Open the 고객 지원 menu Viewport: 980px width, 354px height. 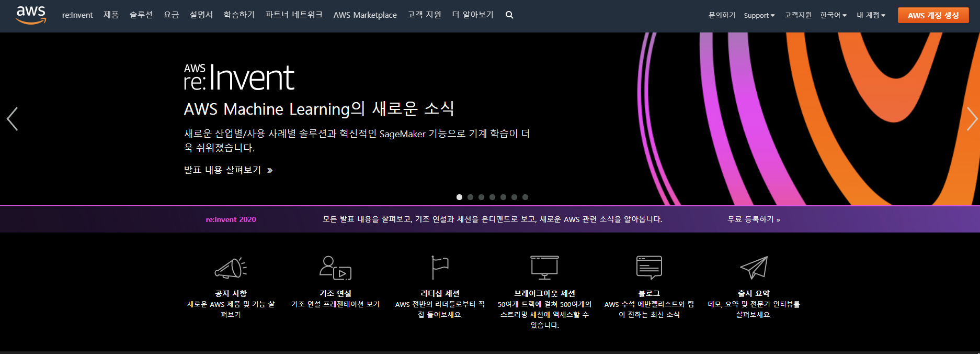click(424, 15)
